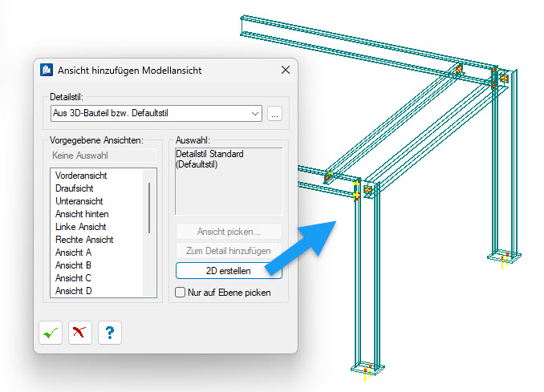This screenshot has height=392, width=544.
Task: Select 'Draufsicht' in the views list
Action: click(75, 188)
